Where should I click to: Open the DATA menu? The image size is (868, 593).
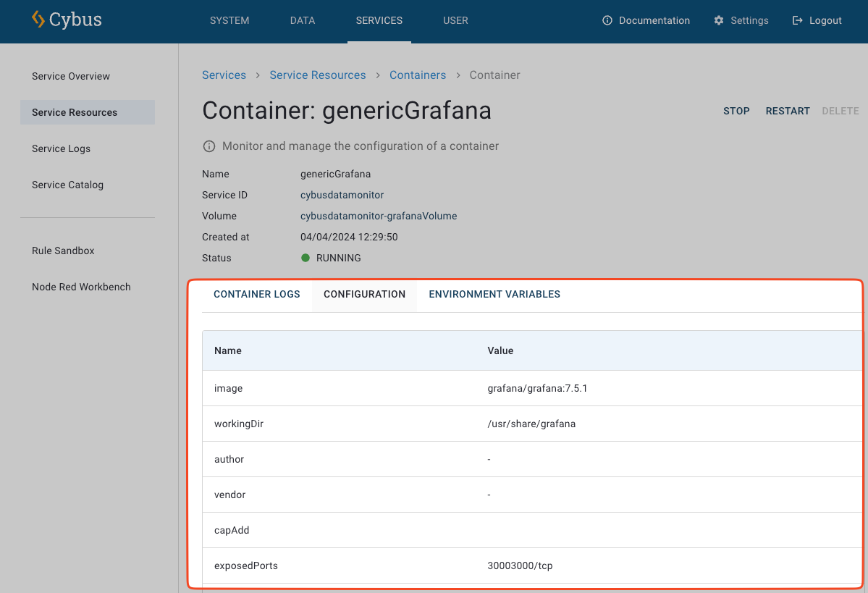[x=303, y=20]
